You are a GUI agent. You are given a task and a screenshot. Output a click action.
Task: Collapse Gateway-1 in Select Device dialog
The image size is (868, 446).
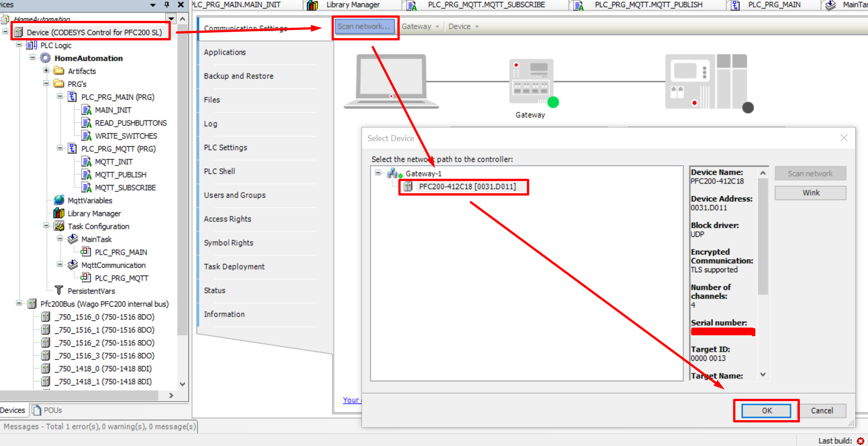(x=378, y=173)
